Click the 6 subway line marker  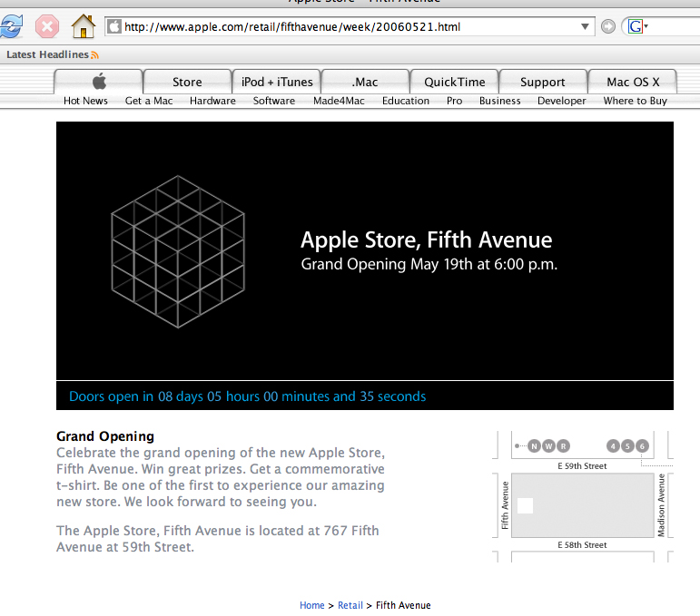pyautogui.click(x=642, y=445)
